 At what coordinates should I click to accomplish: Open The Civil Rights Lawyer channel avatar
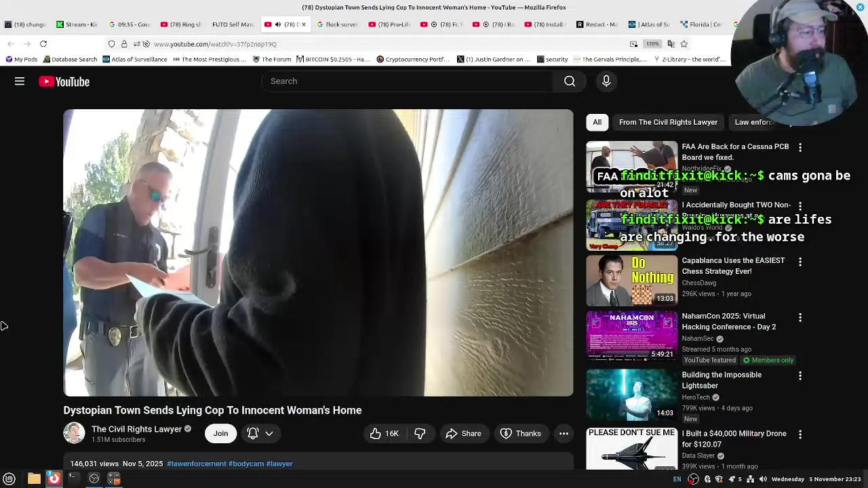(74, 433)
